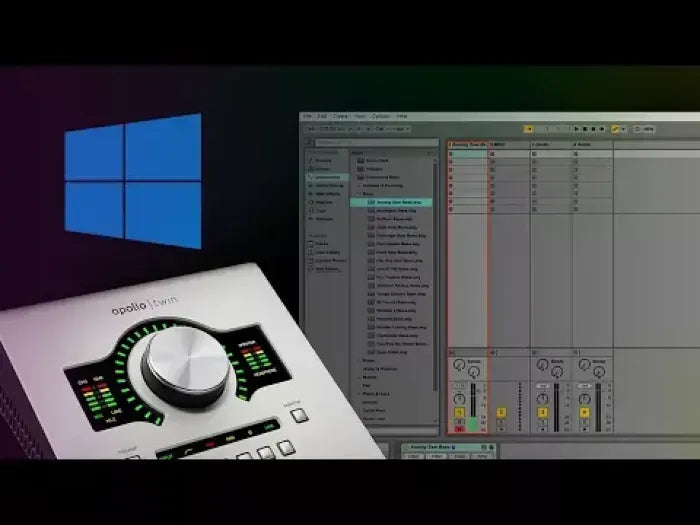The height and width of the screenshot is (525, 700).
Task: Toggle the yellow track 3 activator button
Action: pos(543,412)
